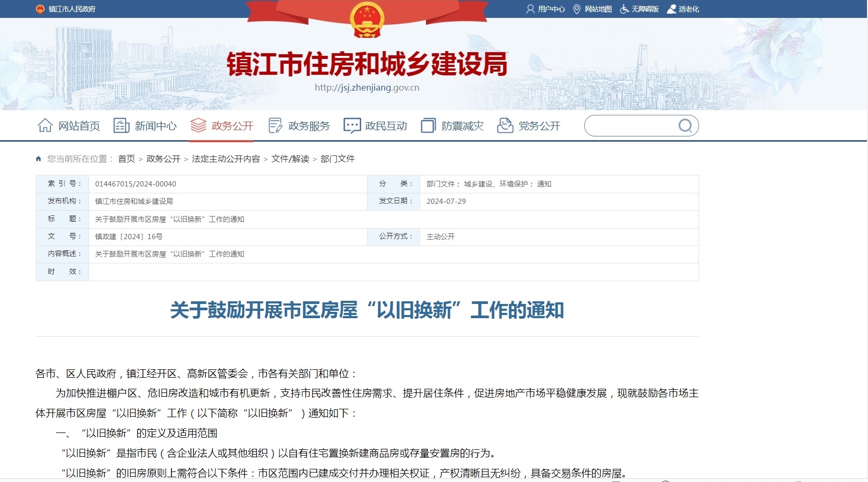Open 用户中心 link

(x=551, y=9)
